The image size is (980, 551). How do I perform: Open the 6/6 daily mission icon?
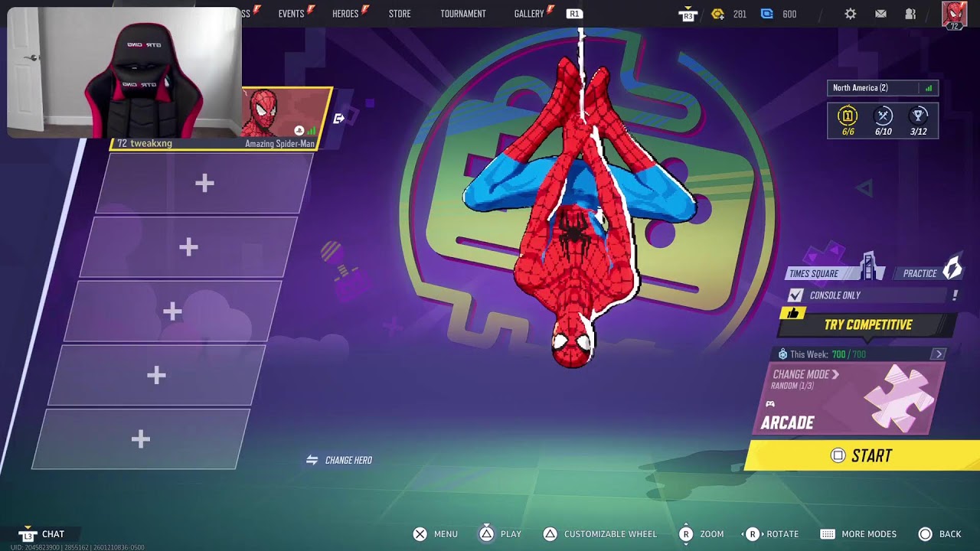coord(848,116)
